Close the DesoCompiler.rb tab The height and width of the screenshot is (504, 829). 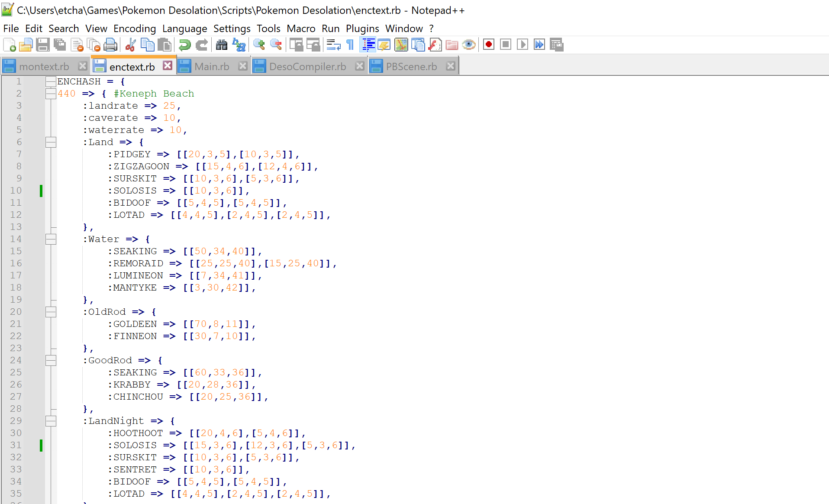point(360,66)
